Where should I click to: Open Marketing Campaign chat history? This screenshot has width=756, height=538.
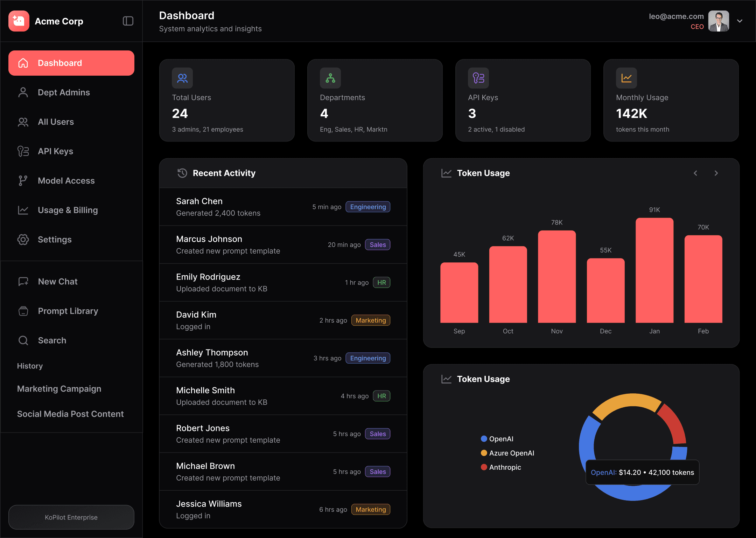point(59,389)
